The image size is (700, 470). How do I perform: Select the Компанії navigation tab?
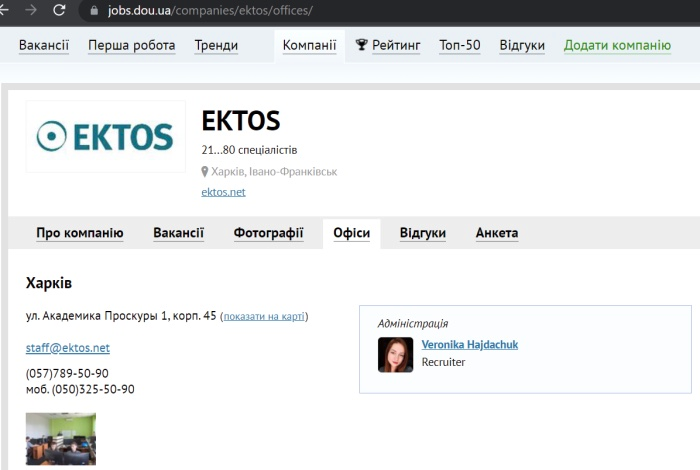click(309, 45)
